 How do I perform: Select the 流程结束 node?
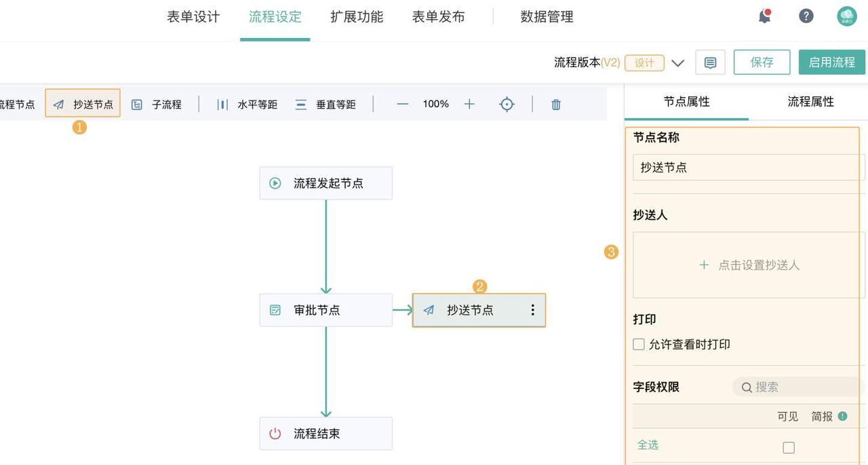(x=325, y=433)
